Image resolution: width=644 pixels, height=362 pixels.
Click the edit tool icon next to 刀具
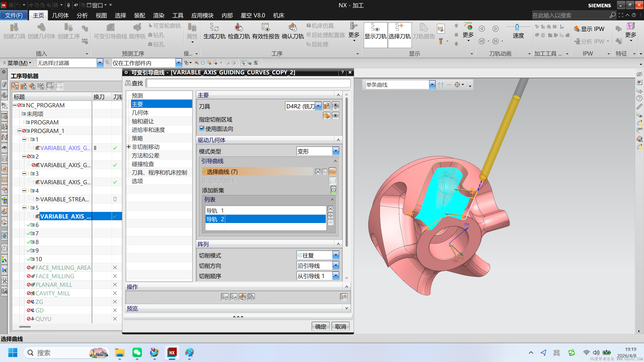pyautogui.click(x=335, y=106)
